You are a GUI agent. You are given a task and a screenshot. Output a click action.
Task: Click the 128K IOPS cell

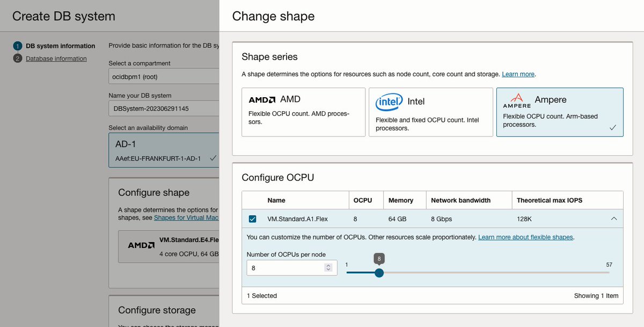[x=525, y=219]
